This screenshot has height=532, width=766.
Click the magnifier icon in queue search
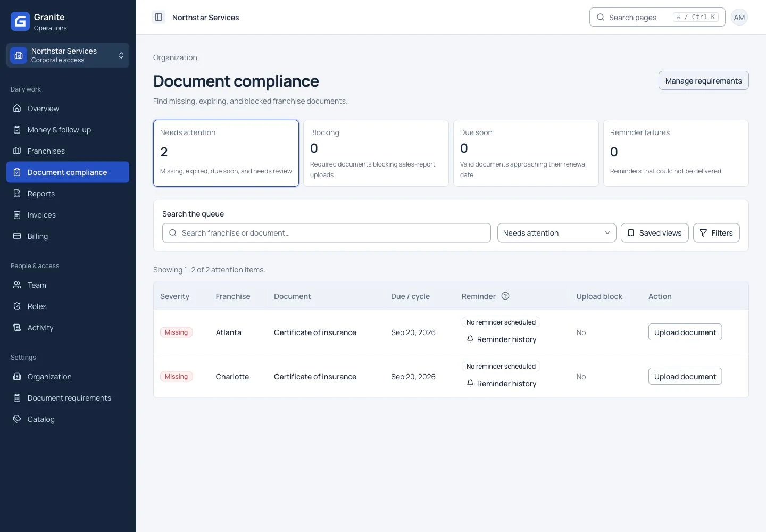(x=173, y=233)
